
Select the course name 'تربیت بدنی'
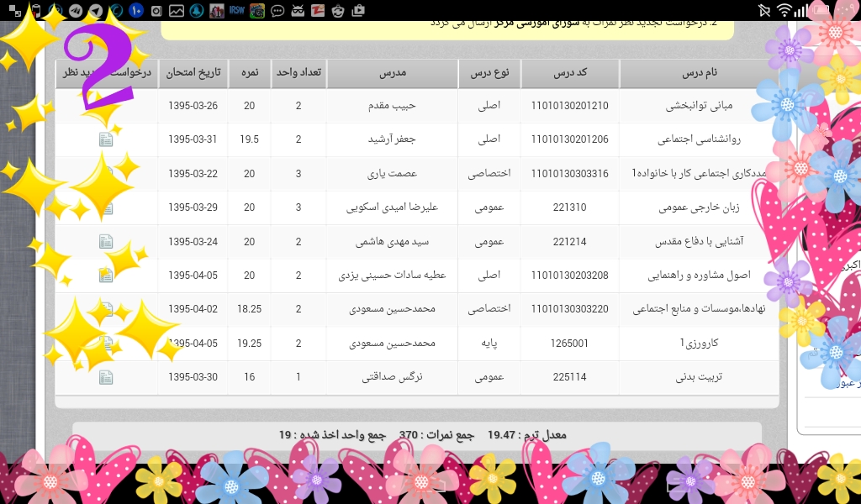pos(699,377)
